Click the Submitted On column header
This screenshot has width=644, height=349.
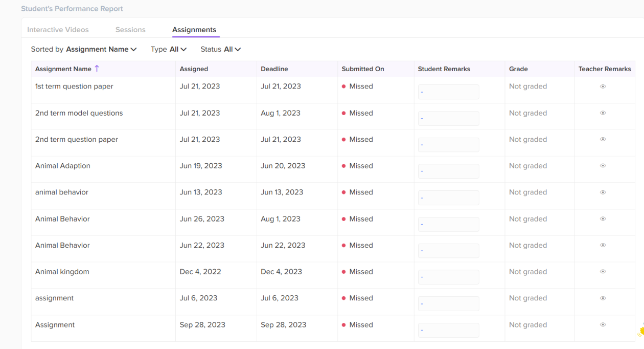[363, 69]
